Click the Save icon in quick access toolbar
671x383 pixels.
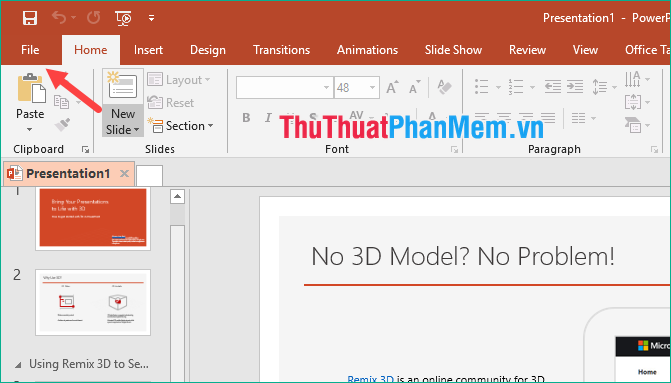(x=30, y=18)
